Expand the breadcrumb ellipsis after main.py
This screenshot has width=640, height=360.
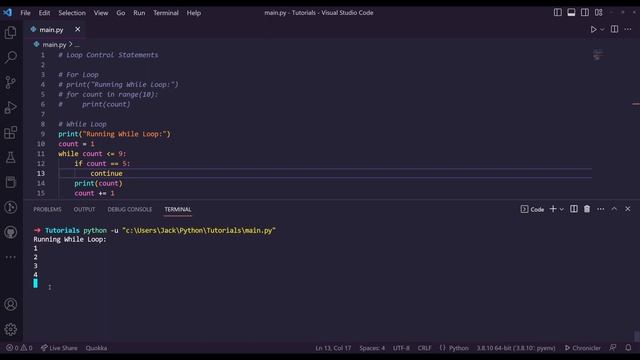pos(77,45)
